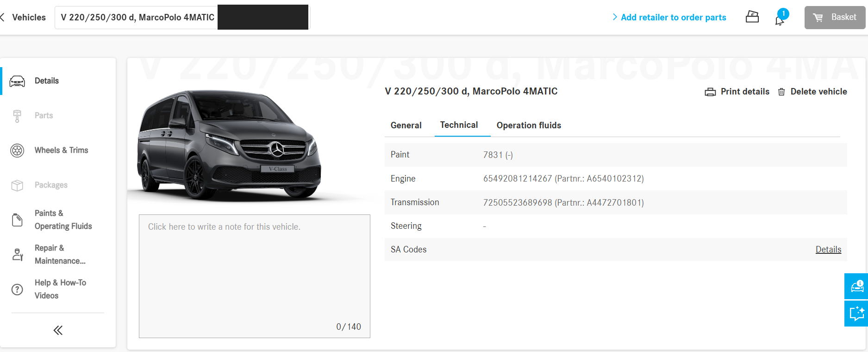Open Paints & Operating Fluids icon

click(17, 220)
